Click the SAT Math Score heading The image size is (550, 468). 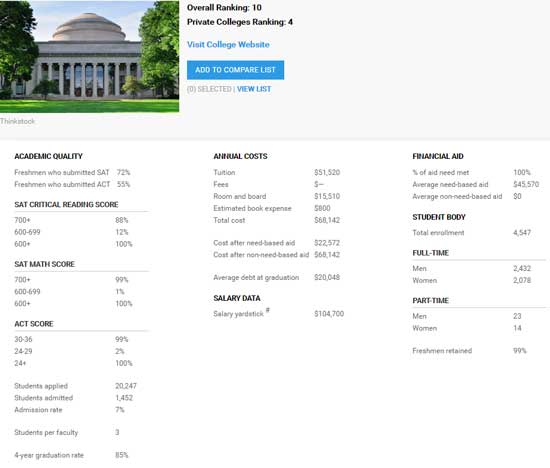coord(45,264)
